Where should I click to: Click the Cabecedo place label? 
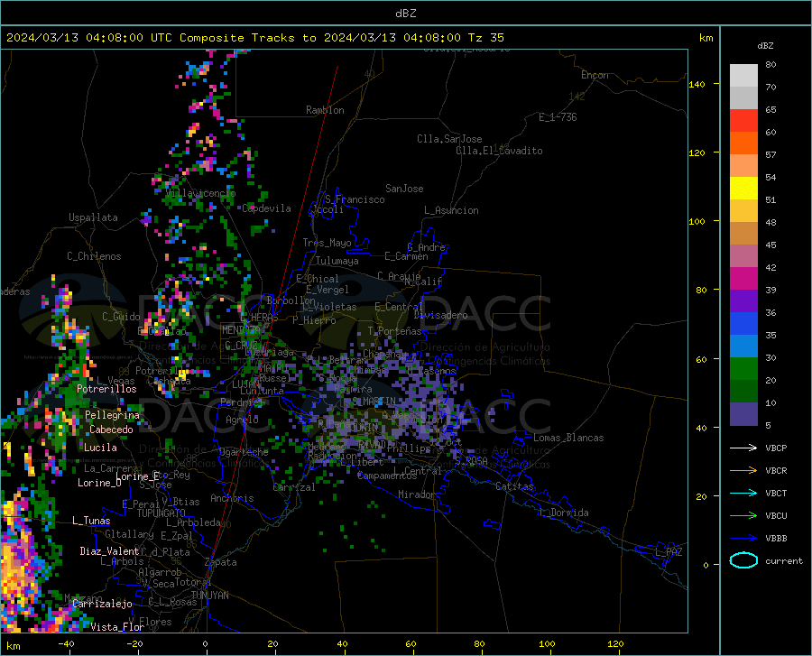(111, 430)
